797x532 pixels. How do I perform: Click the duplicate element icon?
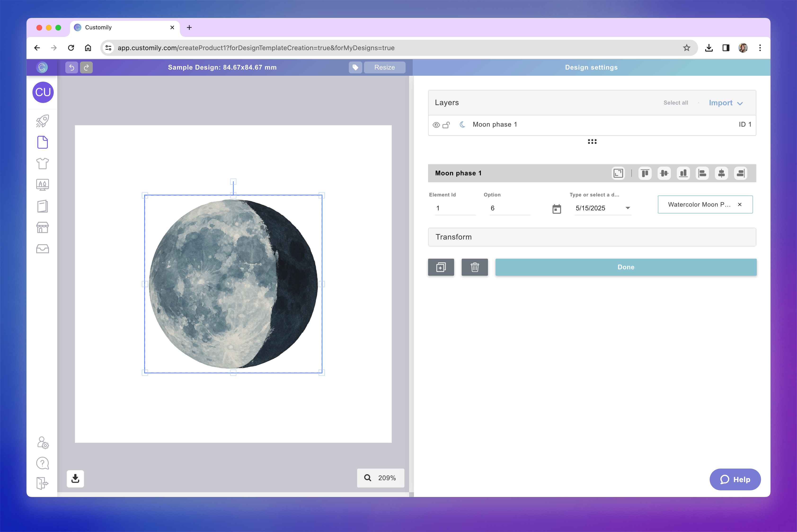coord(441,267)
